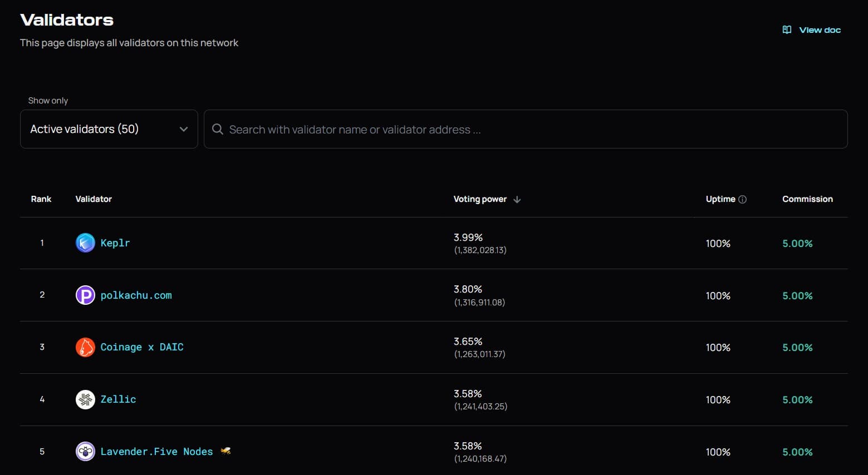Sort by Voting power arrow
Image resolution: width=868 pixels, height=475 pixels.
[x=517, y=199]
